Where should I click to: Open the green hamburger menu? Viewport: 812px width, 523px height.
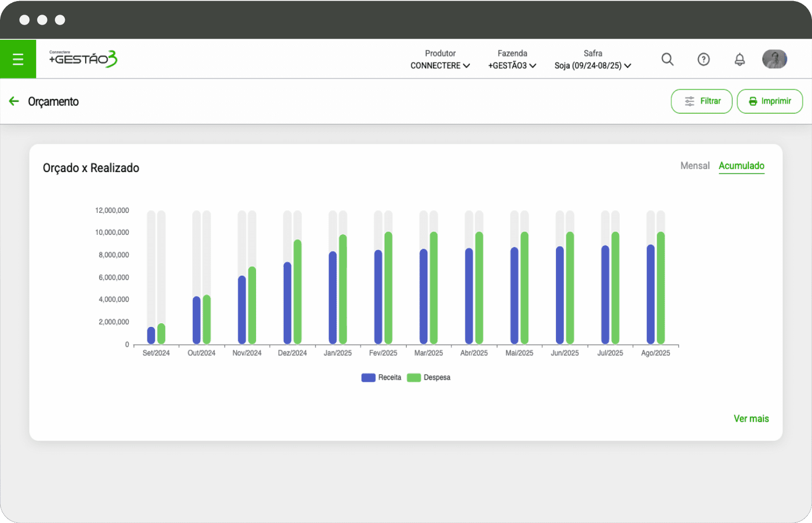point(18,59)
